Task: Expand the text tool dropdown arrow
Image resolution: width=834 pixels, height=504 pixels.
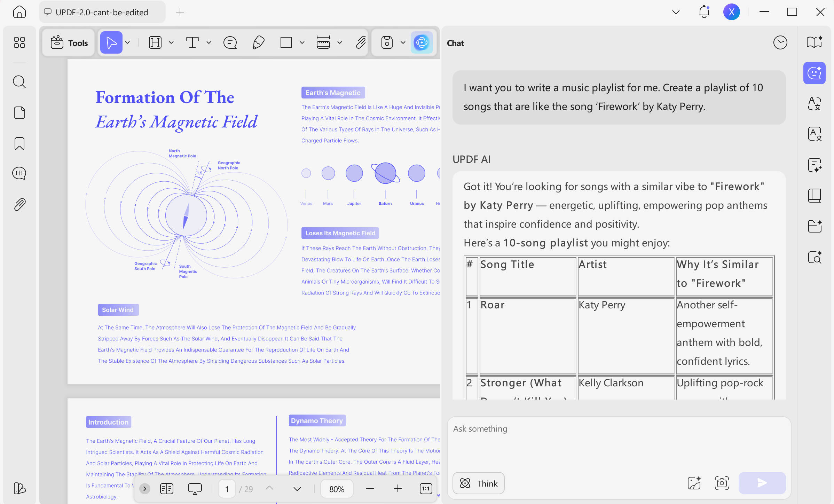Action: [209, 43]
